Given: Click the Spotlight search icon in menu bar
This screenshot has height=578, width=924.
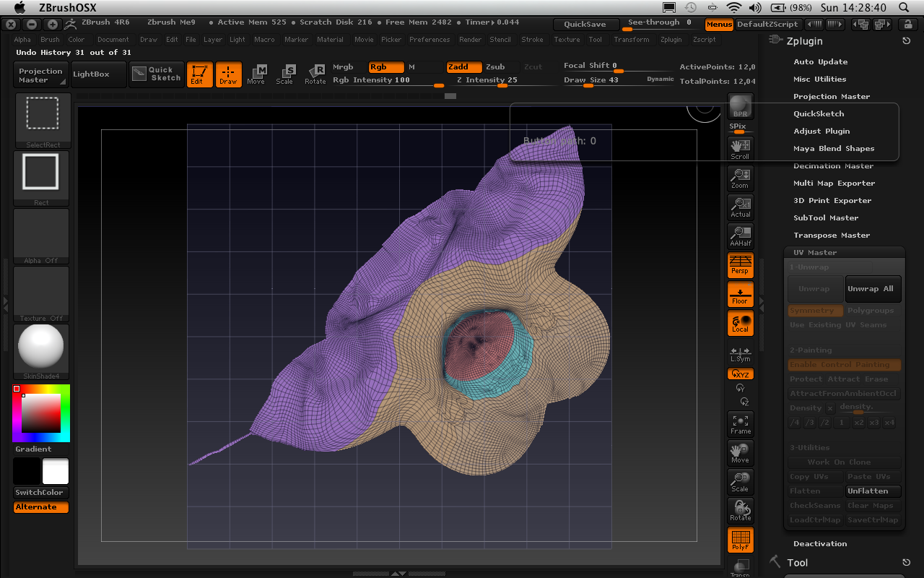Looking at the screenshot, I should 905,7.
